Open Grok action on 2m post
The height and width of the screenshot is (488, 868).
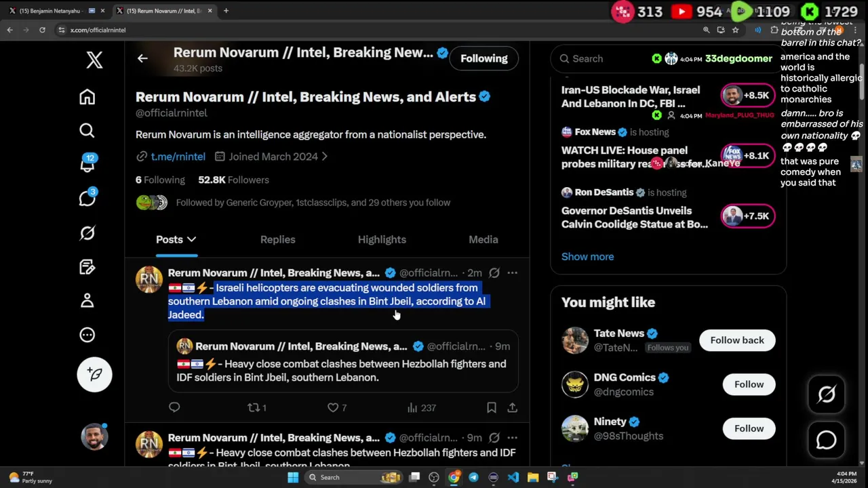pyautogui.click(x=494, y=273)
